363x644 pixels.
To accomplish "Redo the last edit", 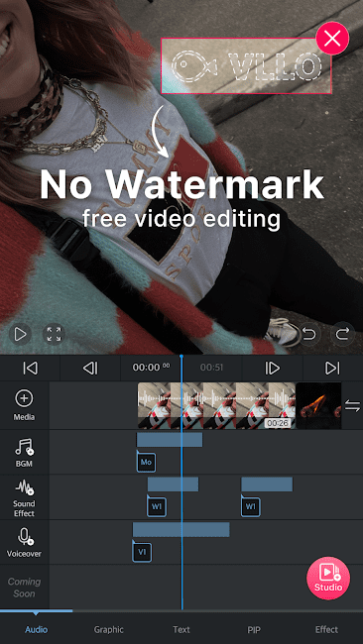I will [342, 334].
